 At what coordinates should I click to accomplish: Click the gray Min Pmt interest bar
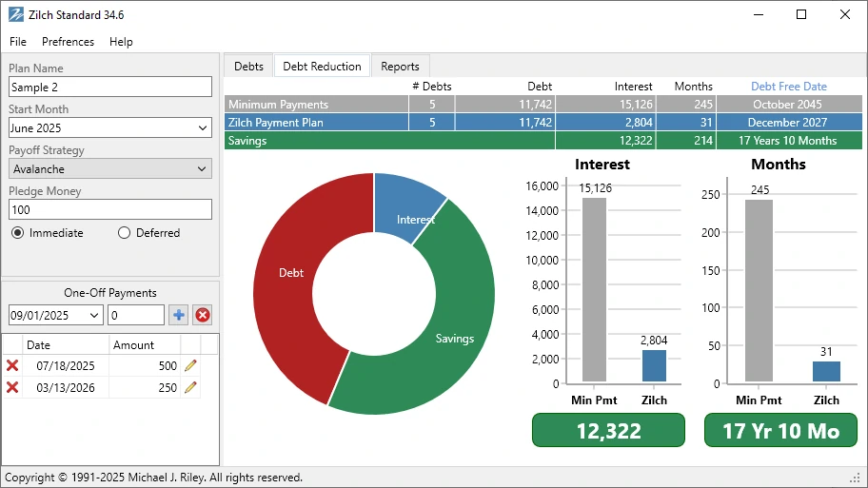click(594, 290)
